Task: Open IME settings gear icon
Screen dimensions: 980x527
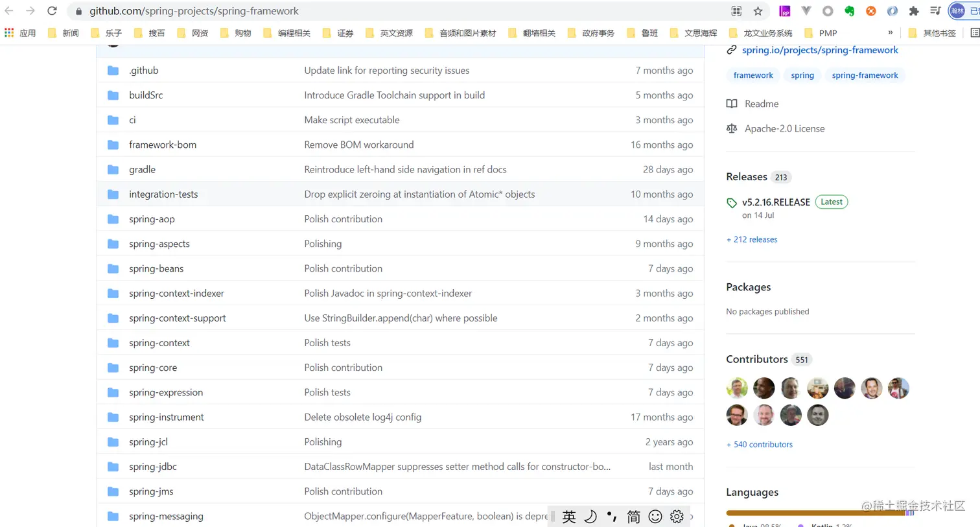Action: coord(677,517)
